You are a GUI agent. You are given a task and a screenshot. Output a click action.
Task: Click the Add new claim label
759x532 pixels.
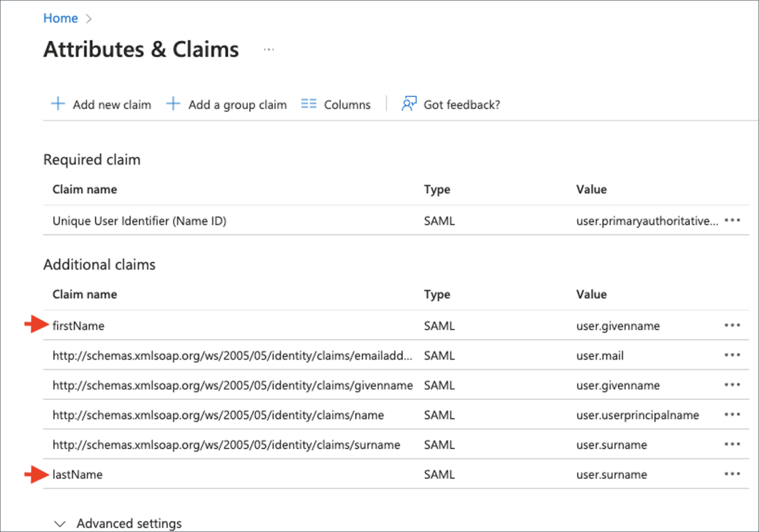click(112, 105)
